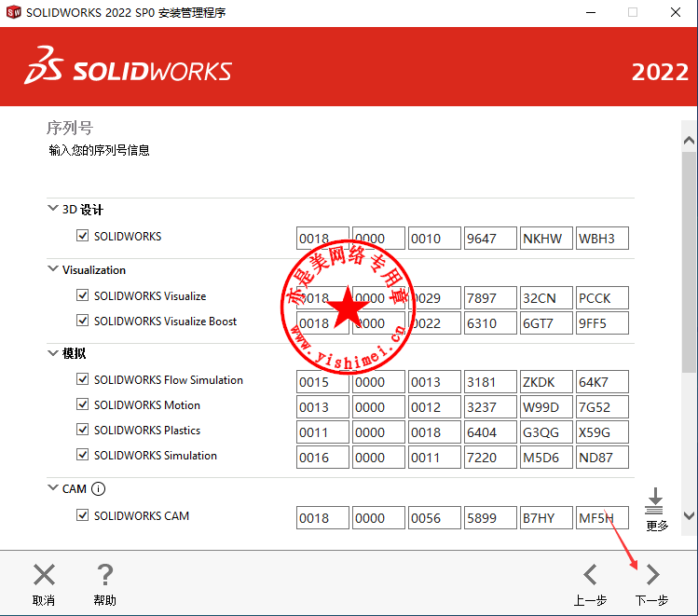This screenshot has width=698, height=616.
Task: Click the vertical scrollbar thumb
Action: 689,262
